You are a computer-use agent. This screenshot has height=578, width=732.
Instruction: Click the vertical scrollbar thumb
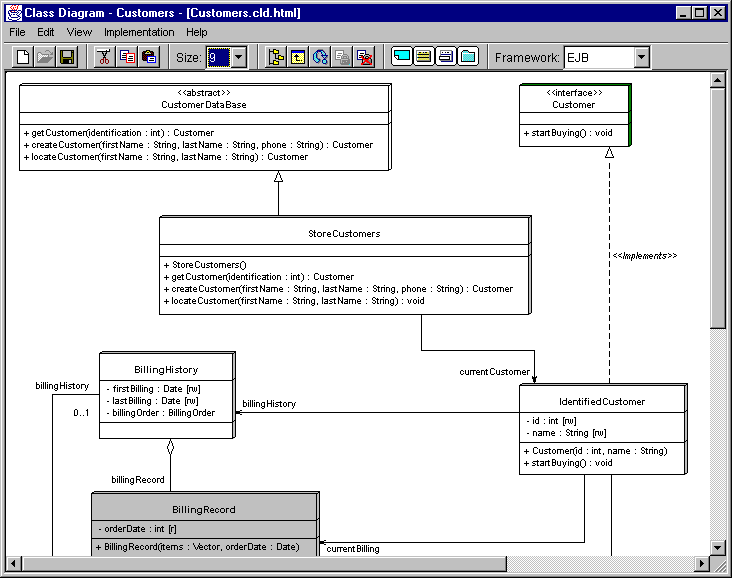[718, 208]
